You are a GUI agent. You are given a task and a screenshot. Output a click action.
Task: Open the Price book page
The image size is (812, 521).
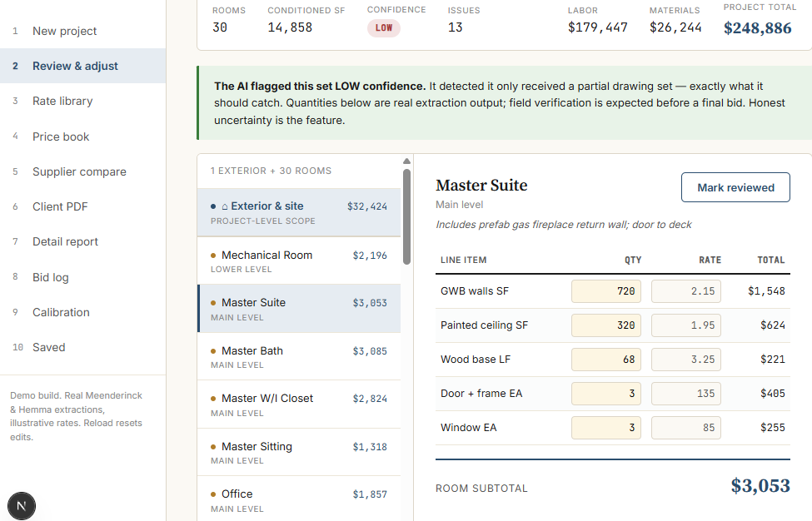[82, 136]
